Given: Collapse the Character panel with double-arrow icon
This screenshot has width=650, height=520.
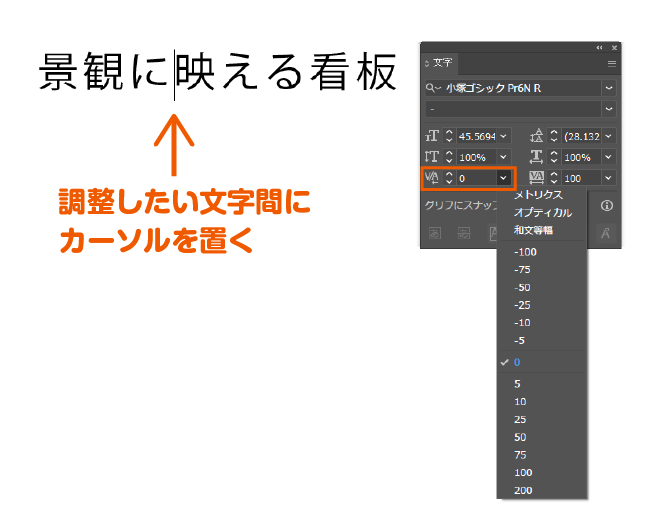Looking at the screenshot, I should click(599, 48).
